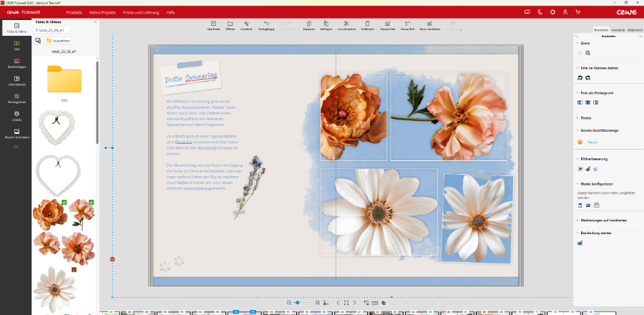The height and width of the screenshot is (315, 644).
Task: Open the Seitenlayouts sidebar panel
Action: 16,81
